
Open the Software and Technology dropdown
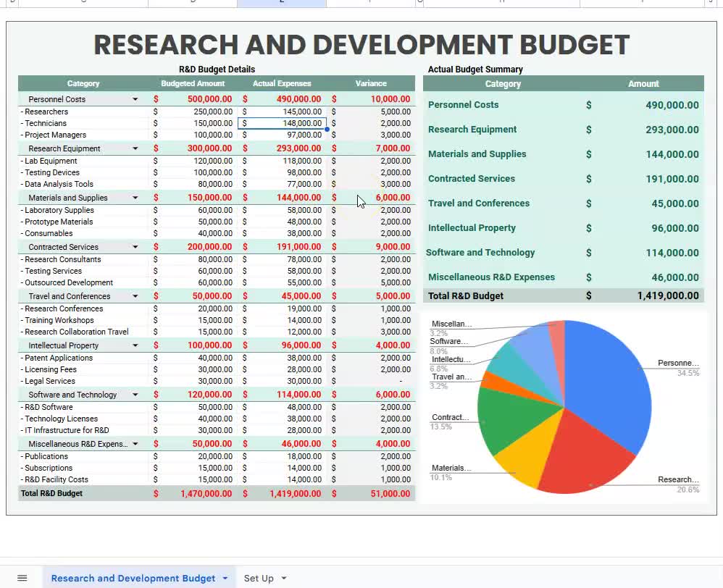tap(135, 394)
